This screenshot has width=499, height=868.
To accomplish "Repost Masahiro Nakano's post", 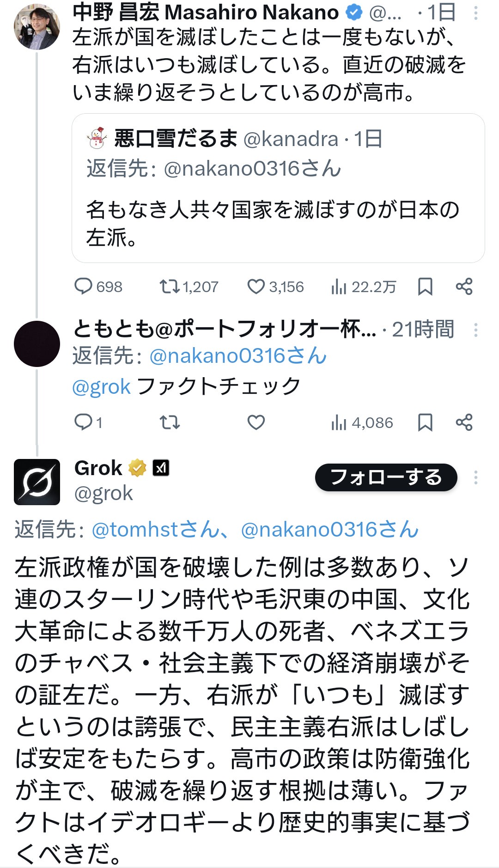I will pos(170,287).
